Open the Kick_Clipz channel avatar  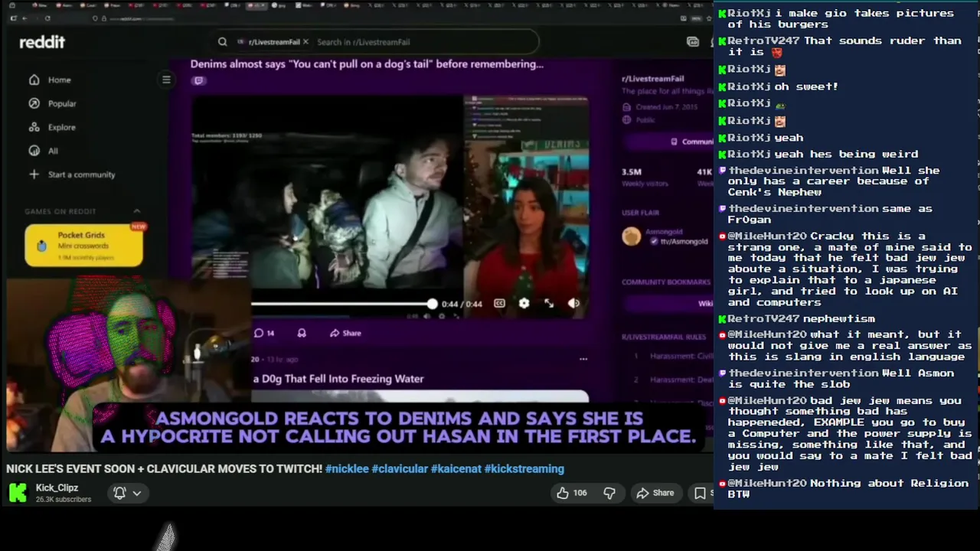point(18,493)
